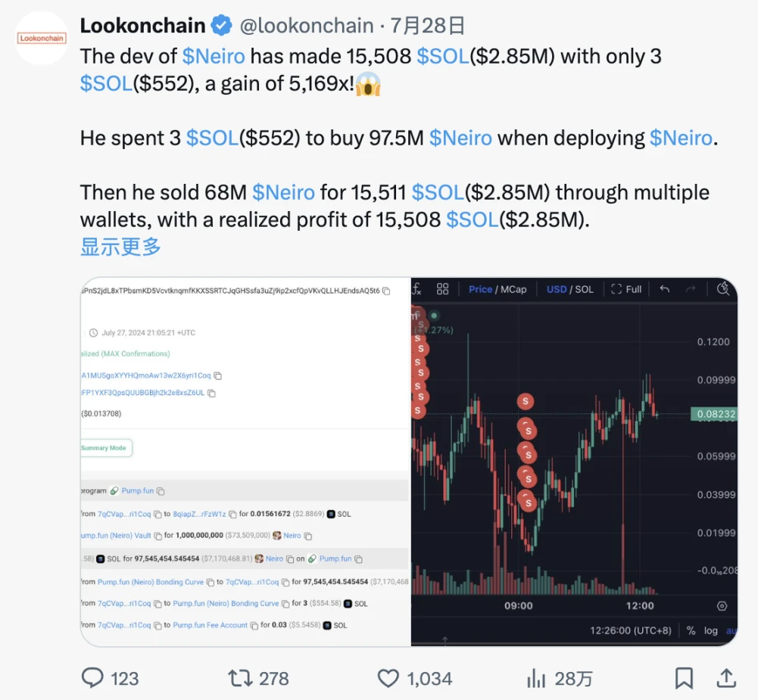Click the chart undo arrow
Viewport: 758px width, 700px height.
665,289
